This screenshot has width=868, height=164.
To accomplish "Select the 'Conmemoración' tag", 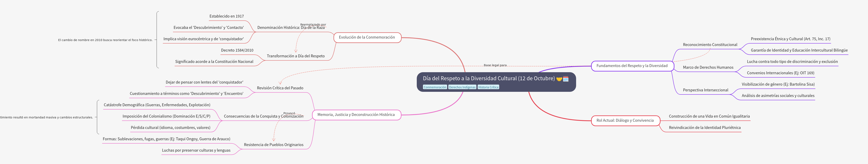I will [x=435, y=87].
